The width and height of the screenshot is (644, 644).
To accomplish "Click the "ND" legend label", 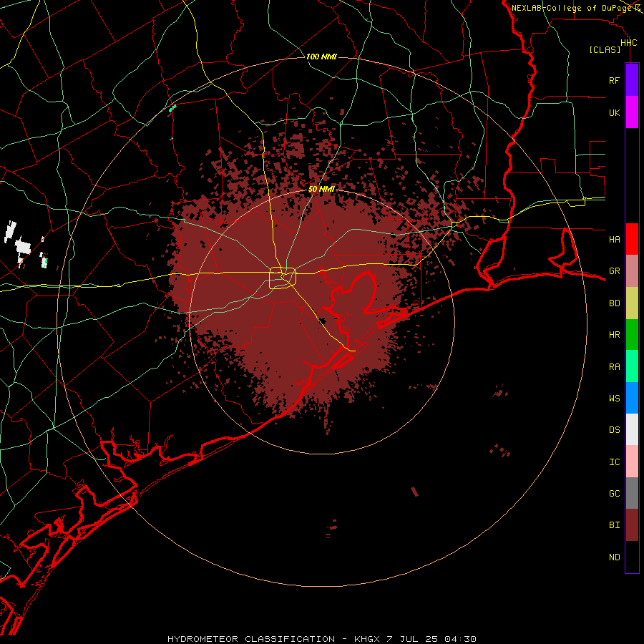I will click(614, 557).
